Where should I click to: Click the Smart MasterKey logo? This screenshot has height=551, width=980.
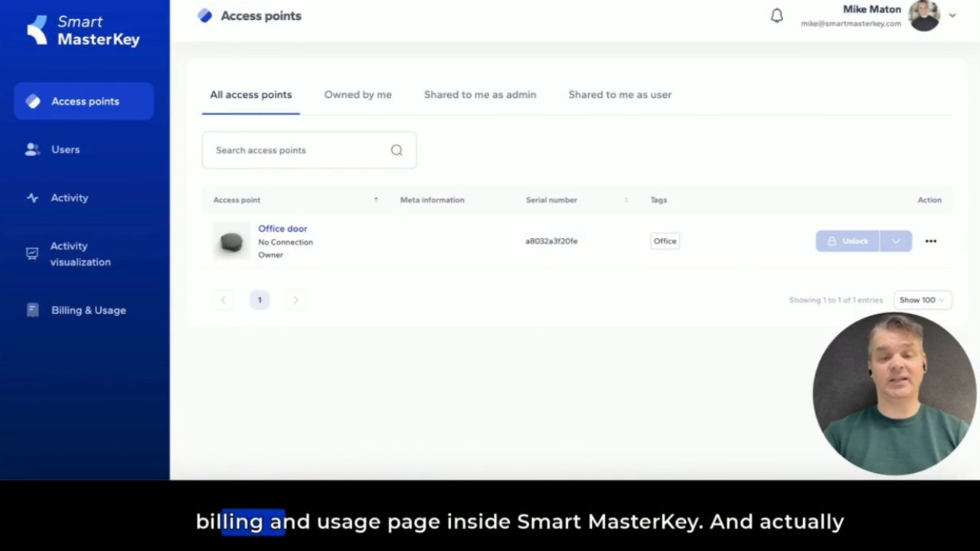click(83, 31)
